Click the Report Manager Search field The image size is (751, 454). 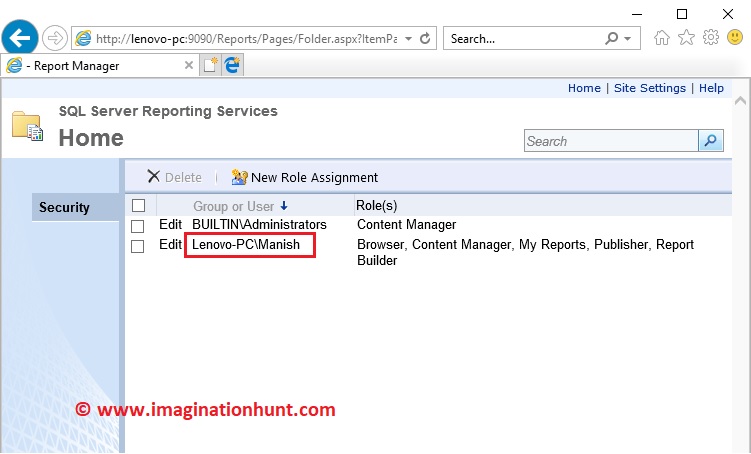point(611,141)
